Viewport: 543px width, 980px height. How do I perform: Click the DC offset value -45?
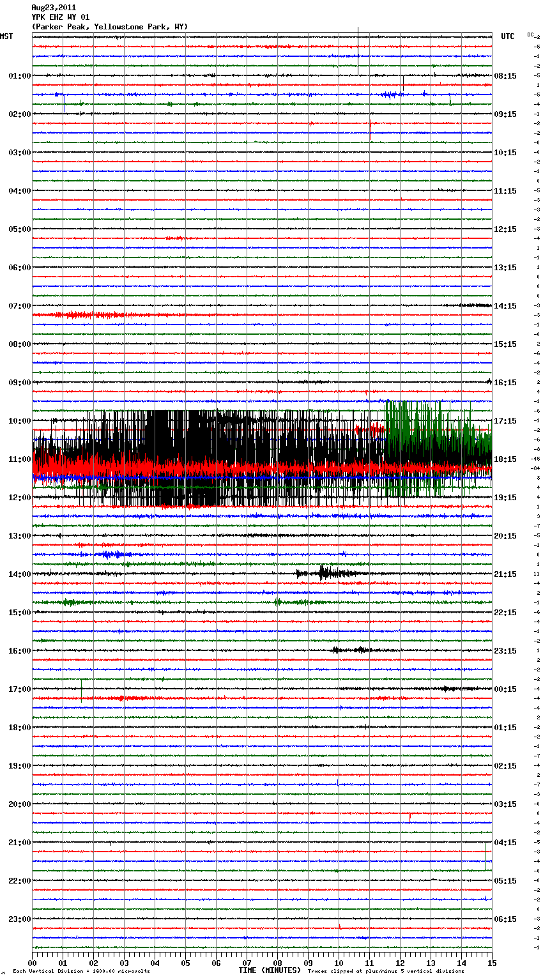pyautogui.click(x=535, y=459)
